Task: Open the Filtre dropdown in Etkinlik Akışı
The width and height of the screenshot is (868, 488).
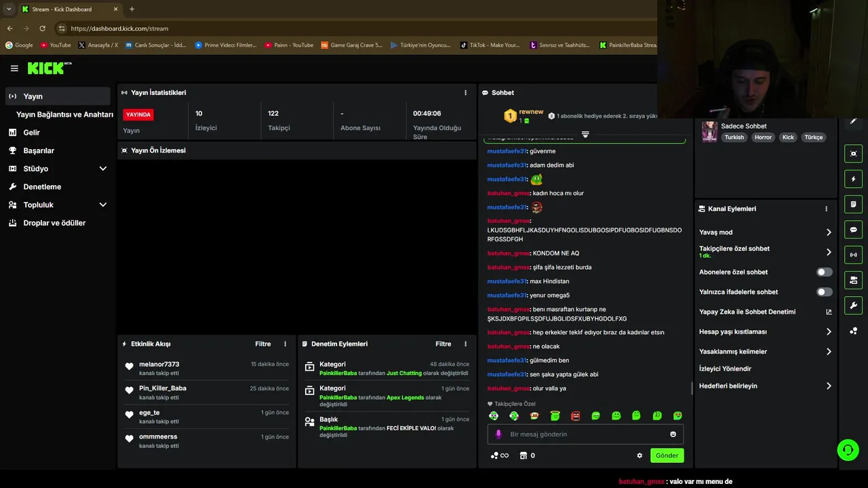Action: [x=263, y=344]
